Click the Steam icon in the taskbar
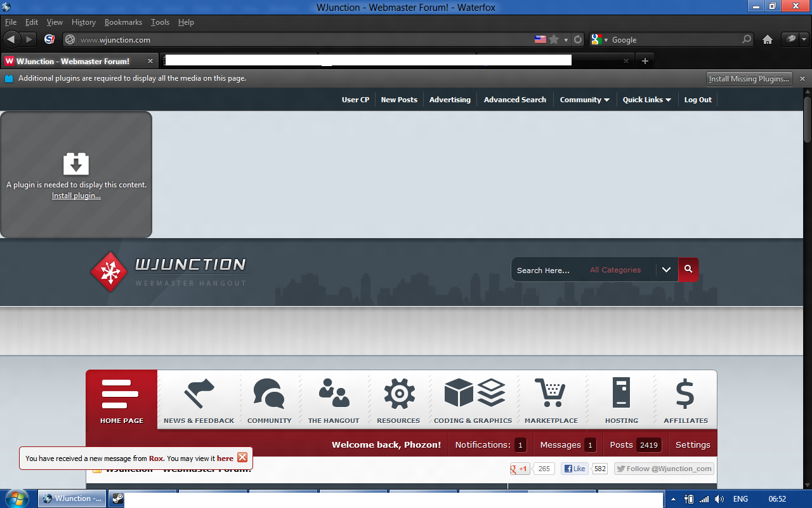The width and height of the screenshot is (812, 508). coord(117,498)
